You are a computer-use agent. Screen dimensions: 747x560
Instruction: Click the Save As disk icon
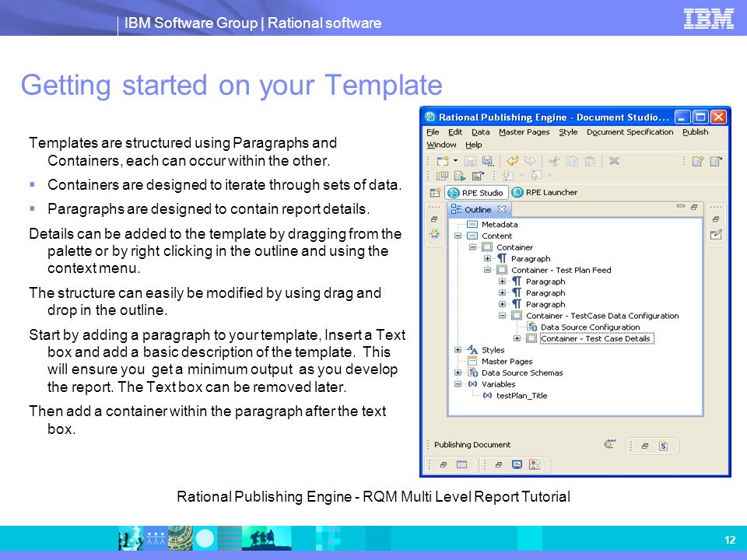(487, 161)
